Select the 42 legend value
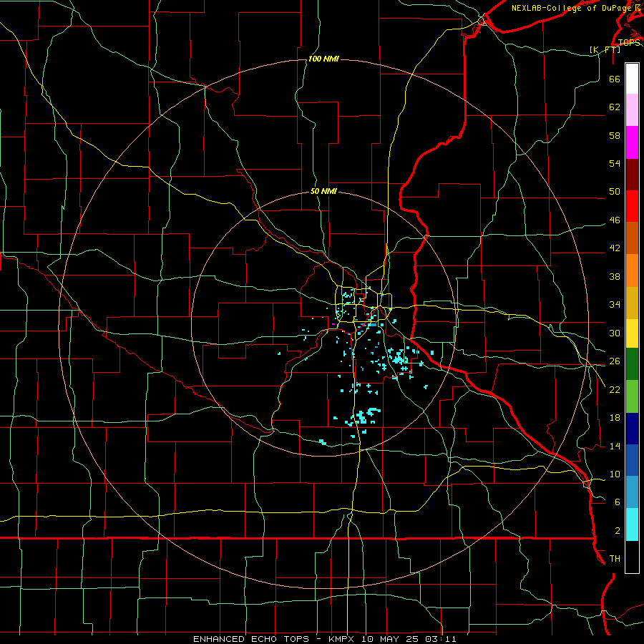 [x=615, y=248]
